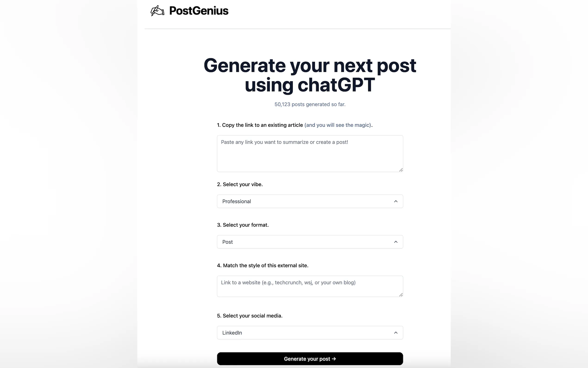Click the PostGenius hand-writing logo icon

(157, 11)
